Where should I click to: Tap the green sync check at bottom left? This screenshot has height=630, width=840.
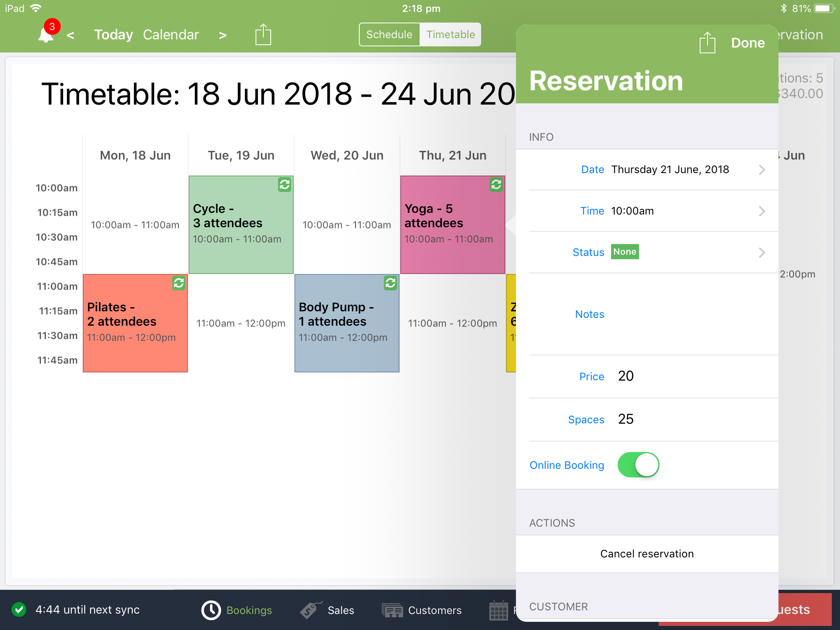(x=19, y=609)
